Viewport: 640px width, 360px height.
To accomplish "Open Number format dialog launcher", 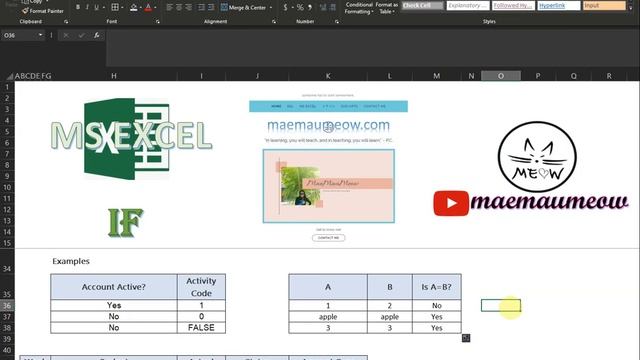I will pos(337,22).
